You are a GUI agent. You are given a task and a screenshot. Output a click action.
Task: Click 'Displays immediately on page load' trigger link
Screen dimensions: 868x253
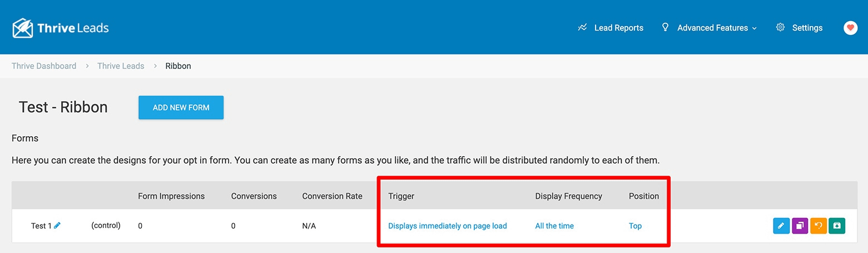click(448, 226)
